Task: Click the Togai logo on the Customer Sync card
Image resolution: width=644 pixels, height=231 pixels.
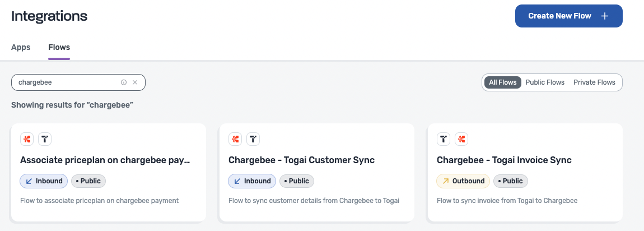Action: (253, 138)
